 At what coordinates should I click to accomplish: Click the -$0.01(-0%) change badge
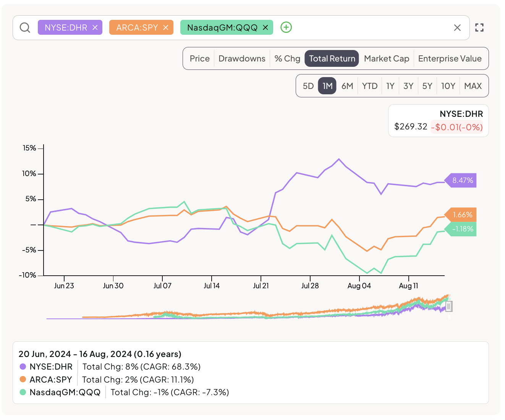pos(457,127)
